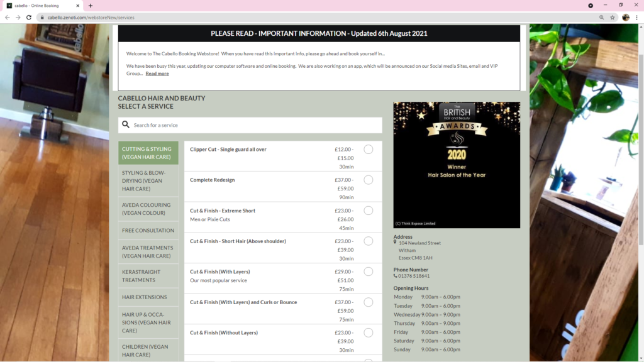
Task: Click the Please Read Important Information banner
Action: tap(319, 33)
